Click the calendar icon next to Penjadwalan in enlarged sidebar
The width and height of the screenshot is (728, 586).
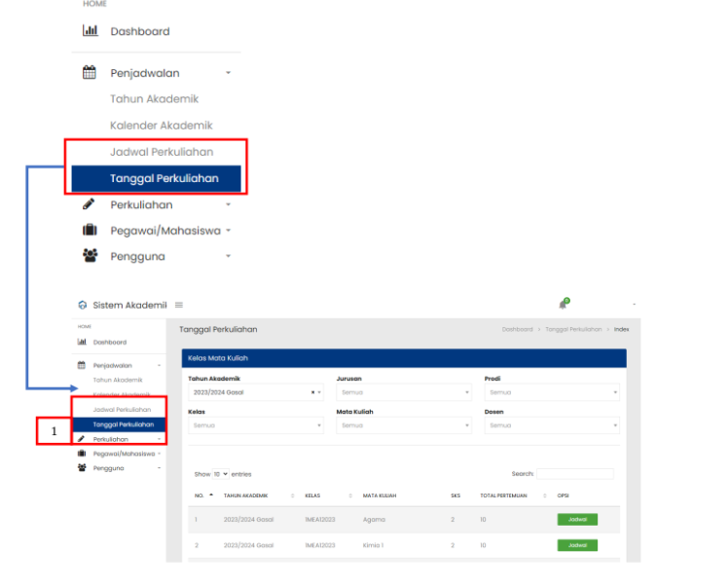click(90, 73)
